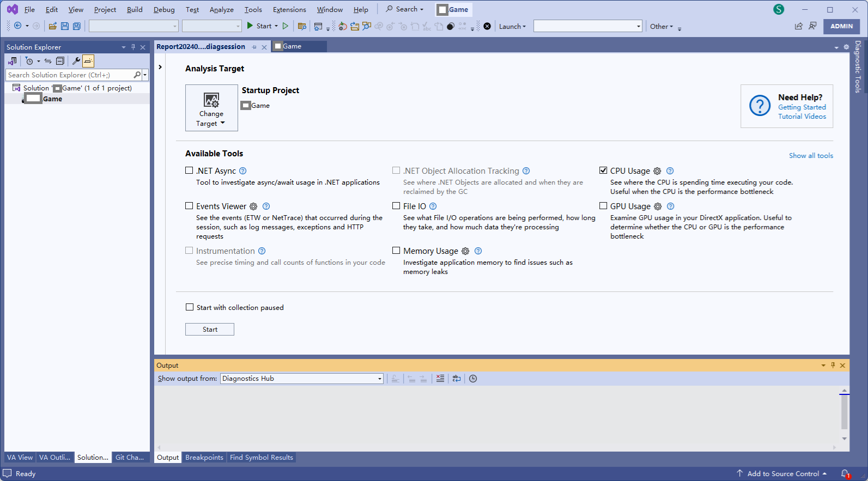Switch to Git Changes tab
The height and width of the screenshot is (481, 868).
130,458
